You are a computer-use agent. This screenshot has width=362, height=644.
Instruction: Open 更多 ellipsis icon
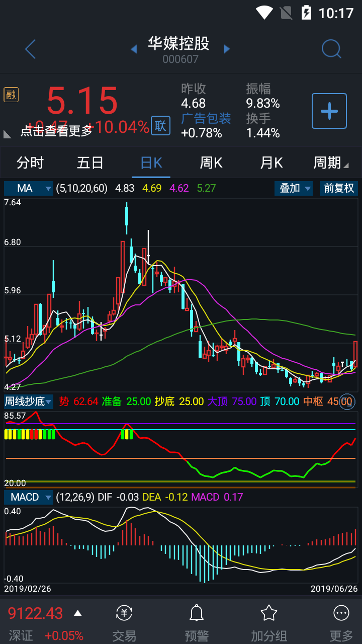[x=341, y=613]
